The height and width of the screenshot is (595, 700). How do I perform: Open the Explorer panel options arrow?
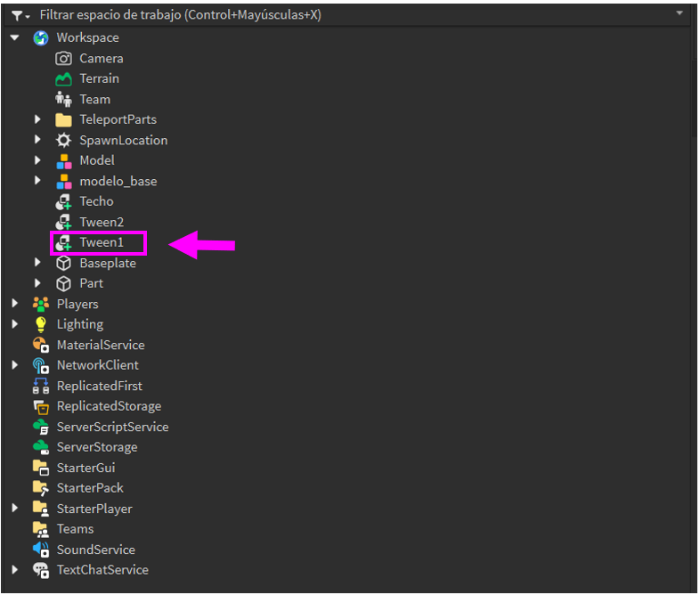point(680,13)
